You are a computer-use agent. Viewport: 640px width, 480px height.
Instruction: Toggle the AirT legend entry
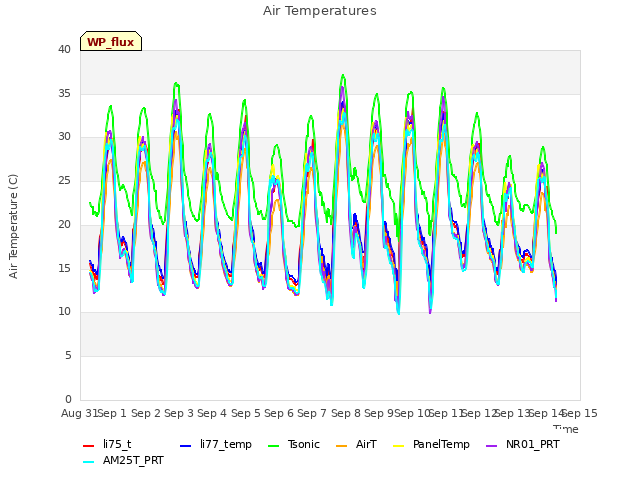(356, 444)
